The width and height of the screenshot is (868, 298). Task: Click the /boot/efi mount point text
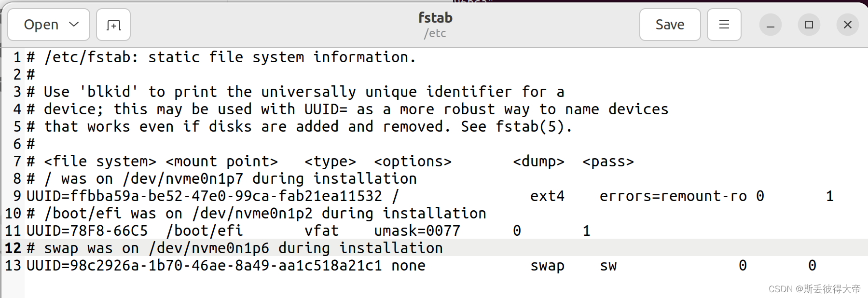coord(204,230)
